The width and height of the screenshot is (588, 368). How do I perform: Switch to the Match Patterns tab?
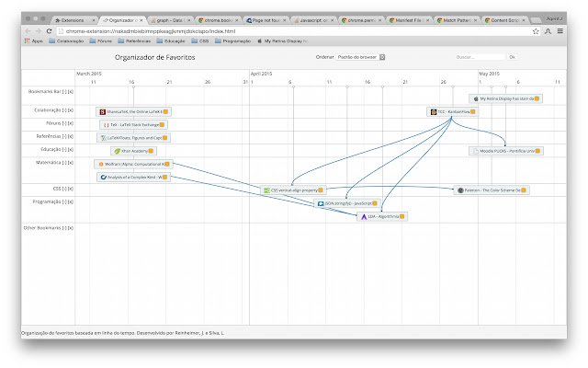coord(457,20)
